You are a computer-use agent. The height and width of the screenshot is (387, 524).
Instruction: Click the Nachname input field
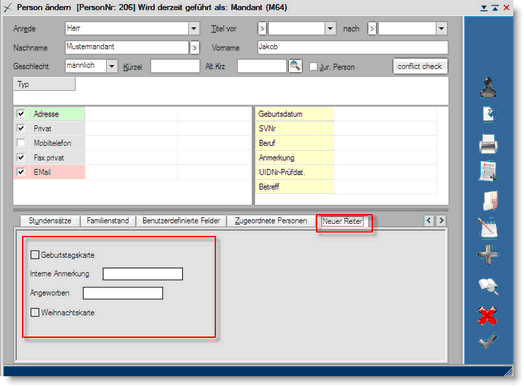pos(127,47)
